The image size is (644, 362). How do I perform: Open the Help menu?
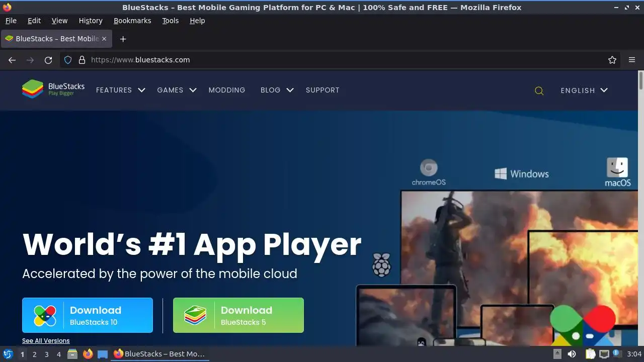(197, 21)
